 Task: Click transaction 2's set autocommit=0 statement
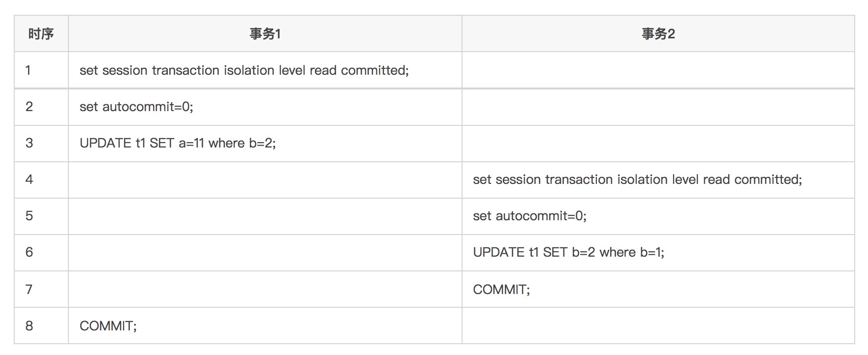(x=529, y=216)
